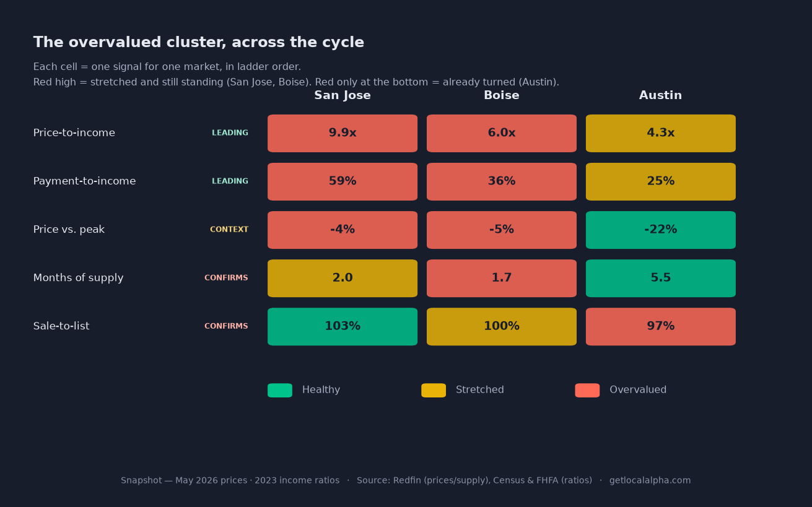
Task: Click the San Jose column header
Action: [x=343, y=96]
